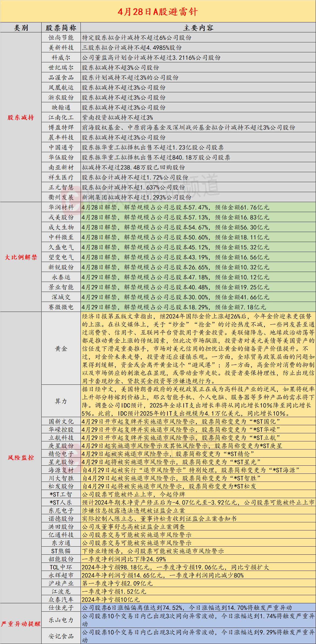Click the title 4月28日A股避雷针
The image size is (316, 644).
[x=158, y=12]
